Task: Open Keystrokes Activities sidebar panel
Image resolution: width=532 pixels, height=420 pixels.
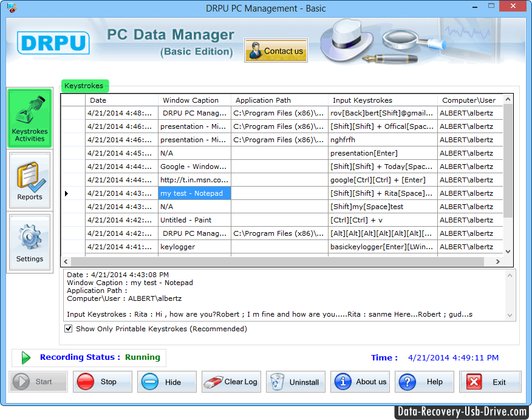Action: click(30, 118)
